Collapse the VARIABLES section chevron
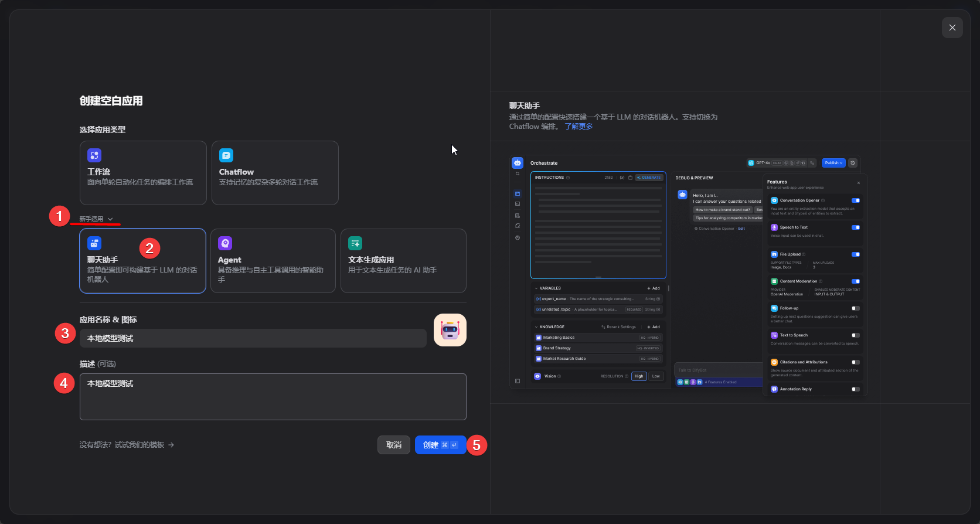Screen dimensions: 980x524 tap(536, 288)
